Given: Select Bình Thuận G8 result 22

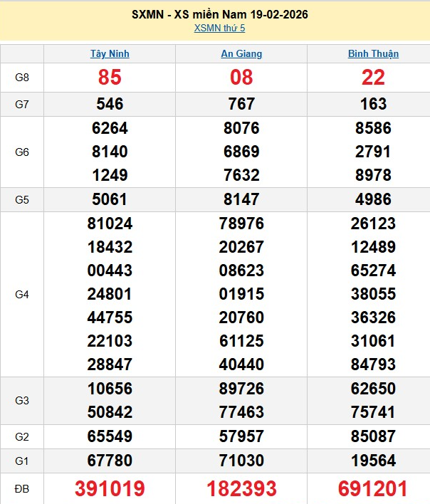Looking at the screenshot, I should (373, 78).
